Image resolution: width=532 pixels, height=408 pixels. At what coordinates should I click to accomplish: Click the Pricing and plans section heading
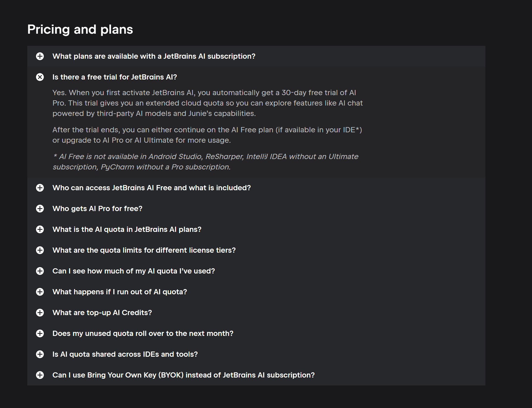pyautogui.click(x=80, y=29)
